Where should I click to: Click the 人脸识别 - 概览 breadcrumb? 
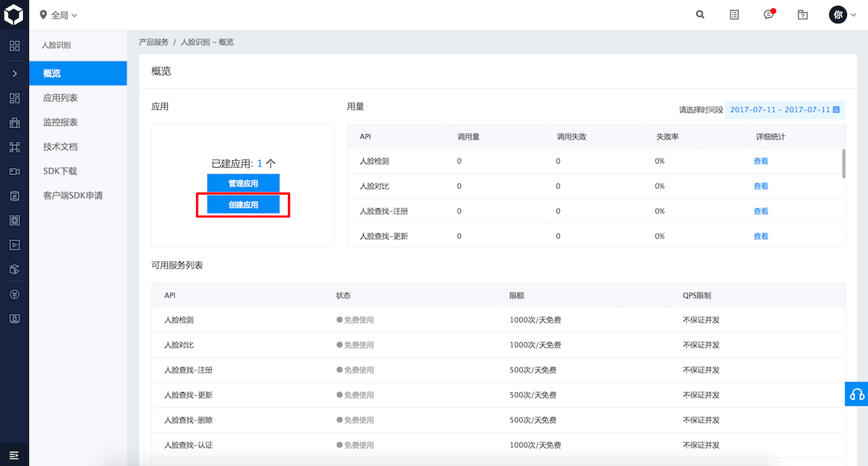207,42
